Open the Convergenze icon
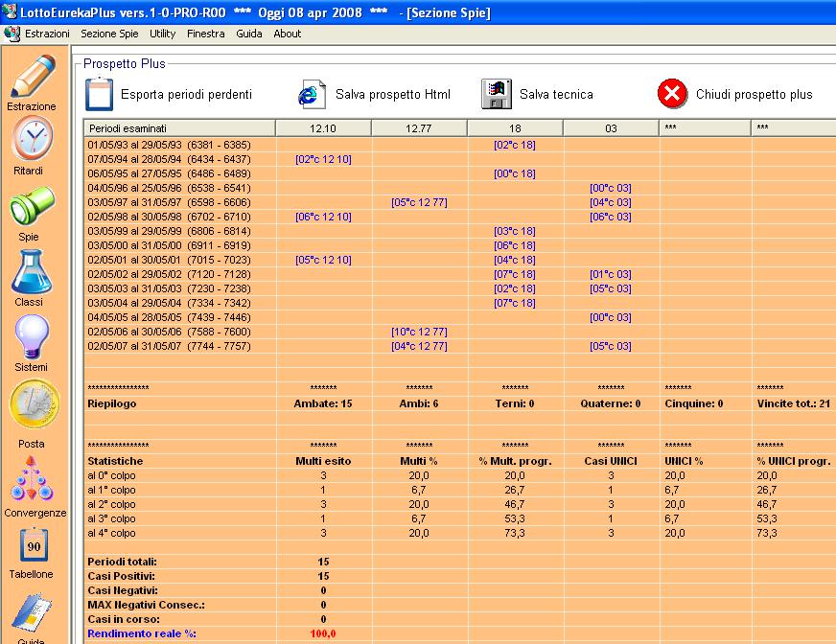The width and height of the screenshot is (836, 644). [x=32, y=479]
